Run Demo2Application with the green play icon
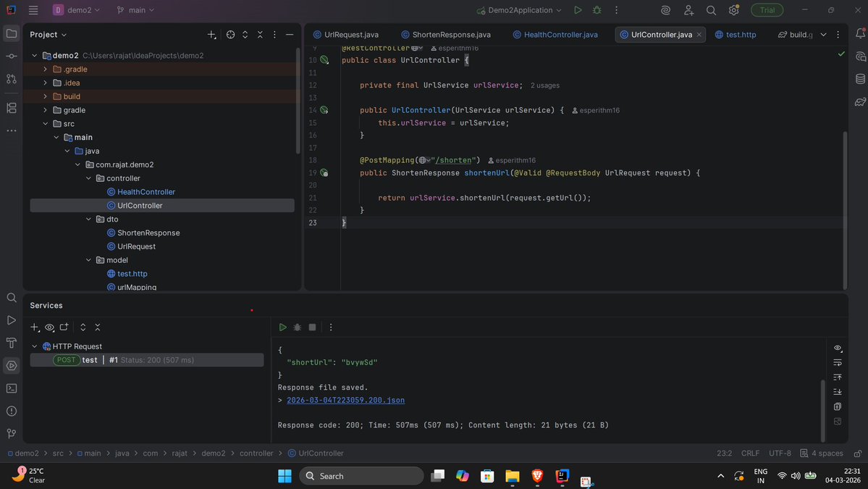This screenshot has height=489, width=868. click(x=578, y=10)
